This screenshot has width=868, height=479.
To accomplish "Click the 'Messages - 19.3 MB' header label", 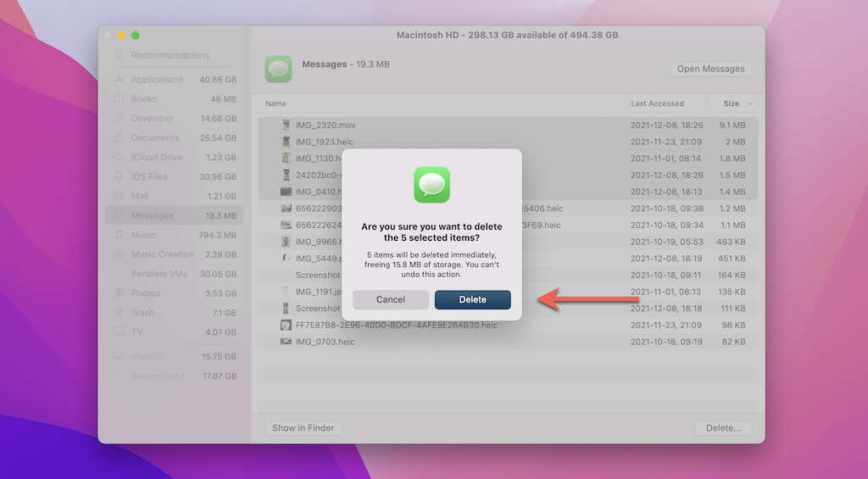I will click(x=346, y=64).
